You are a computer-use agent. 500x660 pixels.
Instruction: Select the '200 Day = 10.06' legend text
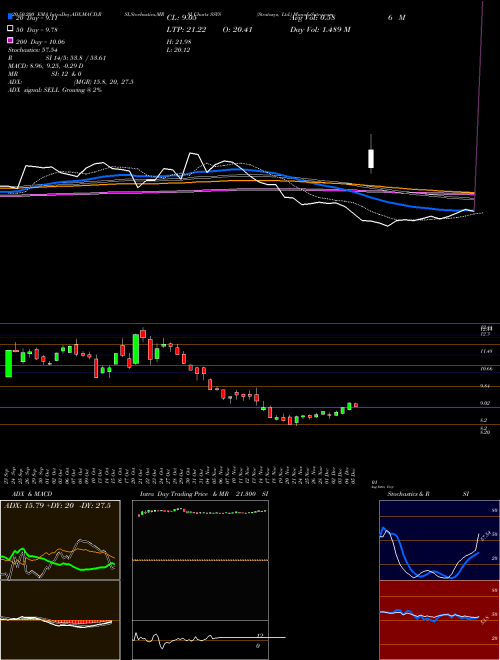coord(40,42)
